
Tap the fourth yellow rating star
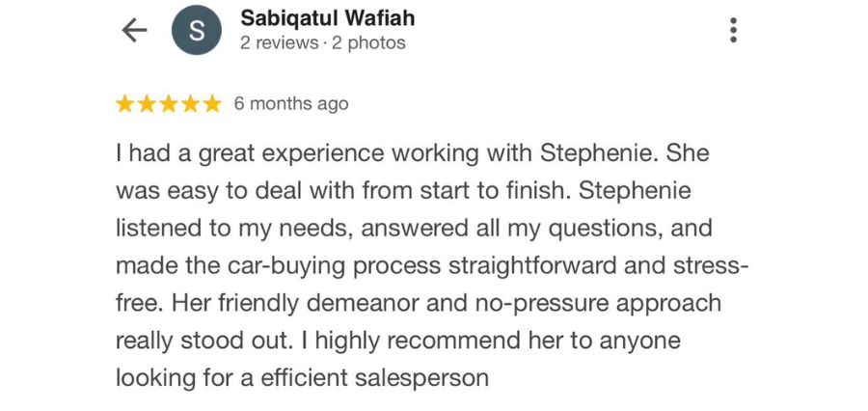190,104
